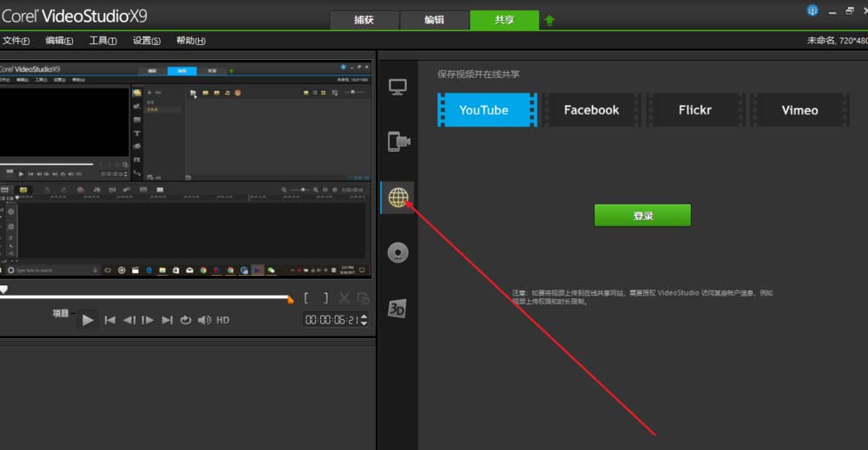Open the Disc burning category icon
The image size is (868, 450).
pyautogui.click(x=398, y=252)
